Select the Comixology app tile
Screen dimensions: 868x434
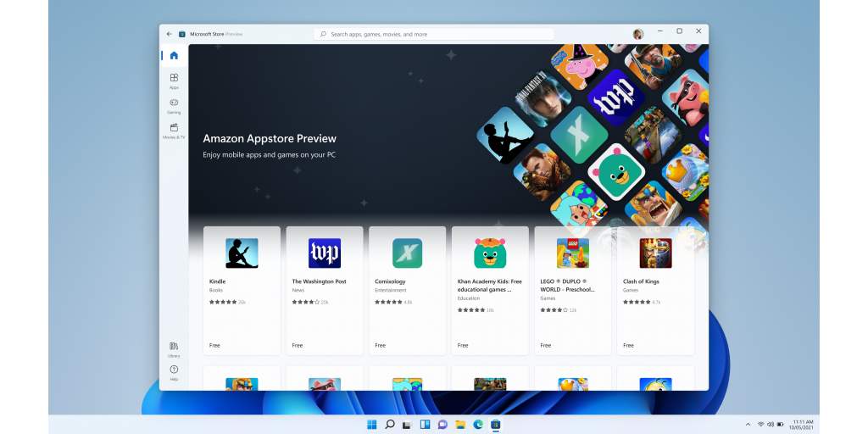[407, 290]
